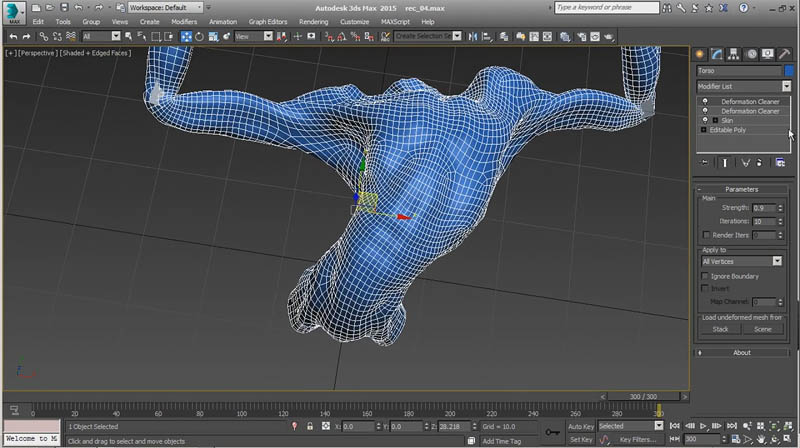
Task: Open the Create command panel tab
Action: pos(701,53)
